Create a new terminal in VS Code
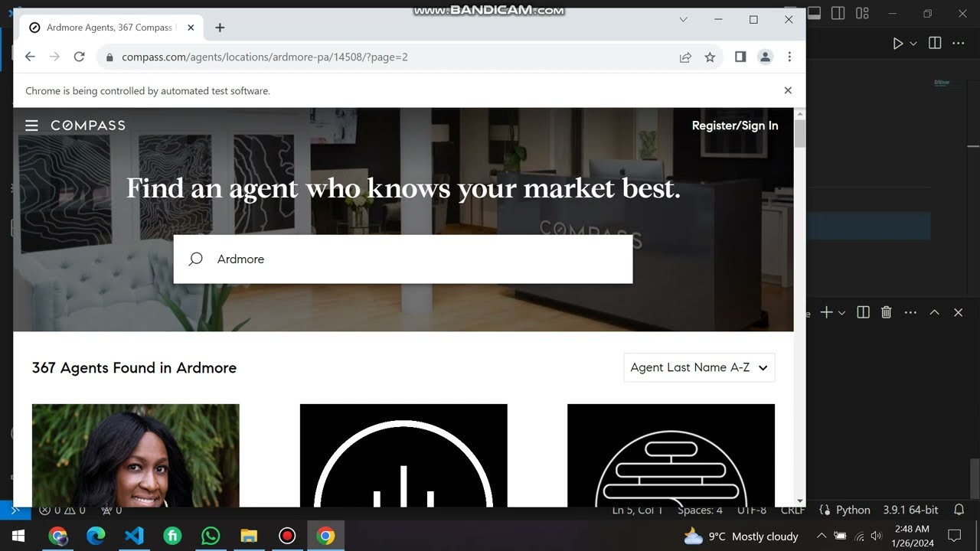The height and width of the screenshot is (551, 980). [x=826, y=312]
